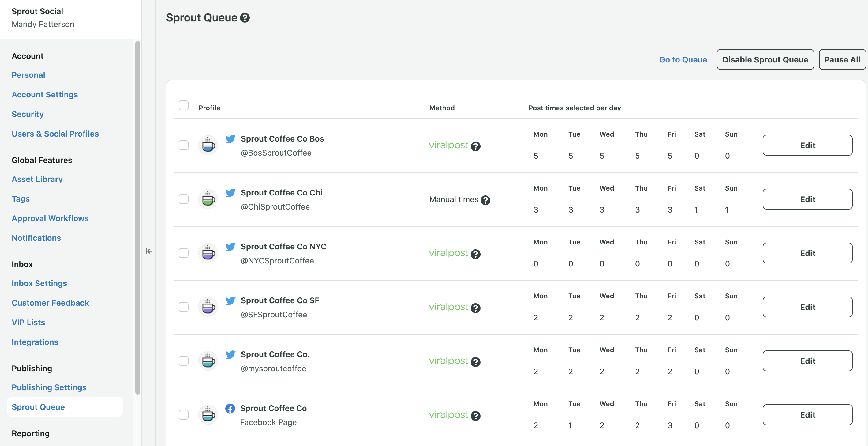Click the Twitter icon for @mysproutcoffee
The width and height of the screenshot is (868, 446).
click(x=230, y=355)
